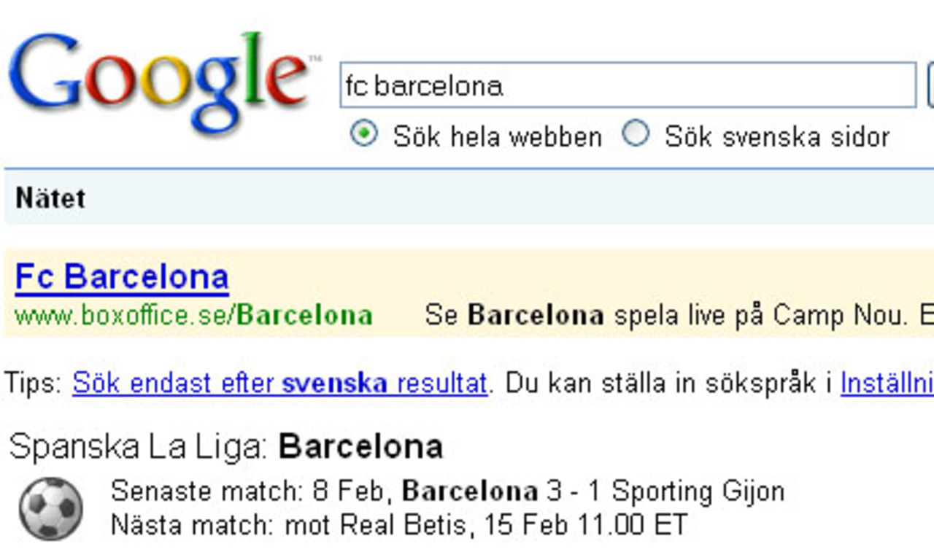Screen dimensions: 934x560
Task: Click the yellow sponsored result area
Action: pyautogui.click(x=467, y=295)
